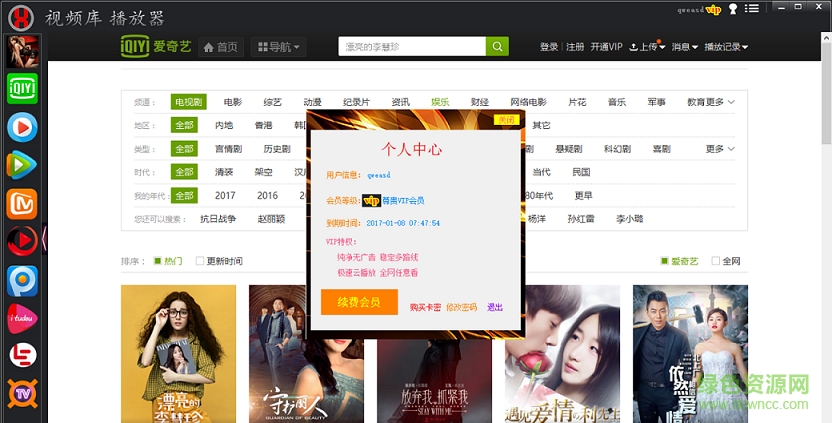Viewport: 832px width, 423px height.
Task: Click the red app logo in title bar
Action: tap(21, 18)
